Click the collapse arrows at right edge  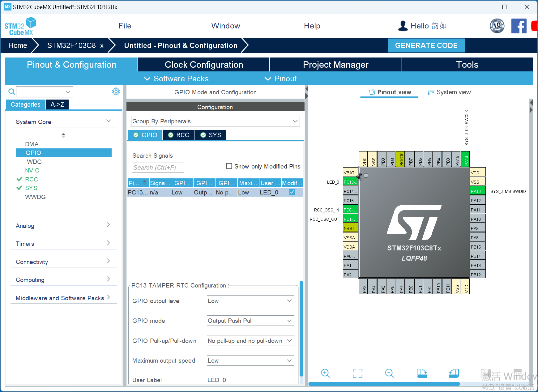coord(531,106)
